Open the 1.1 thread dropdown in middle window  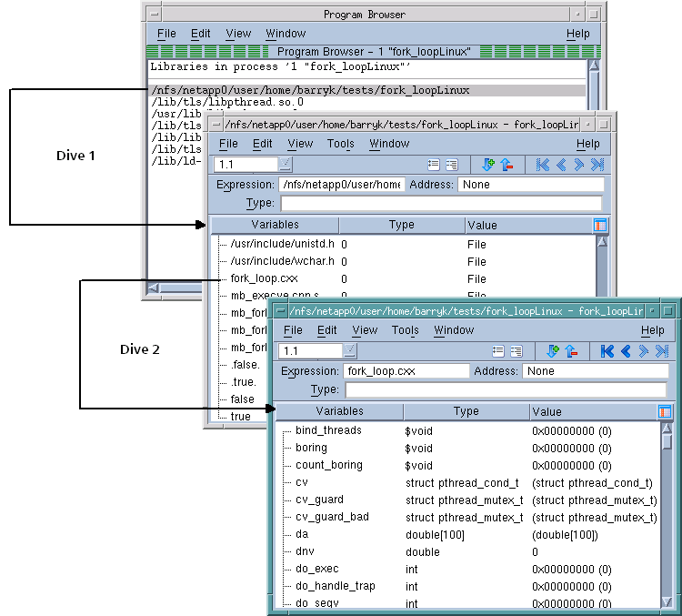[286, 165]
